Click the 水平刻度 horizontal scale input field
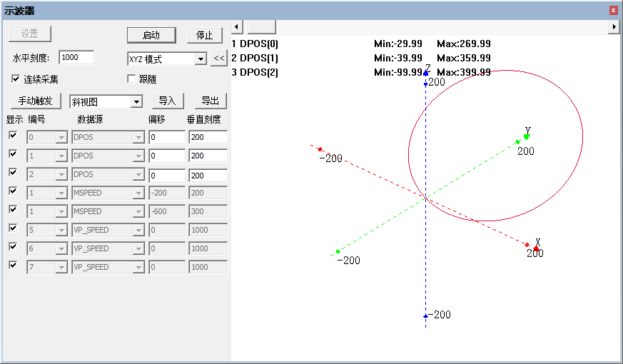This screenshot has height=364, width=623. tap(76, 57)
